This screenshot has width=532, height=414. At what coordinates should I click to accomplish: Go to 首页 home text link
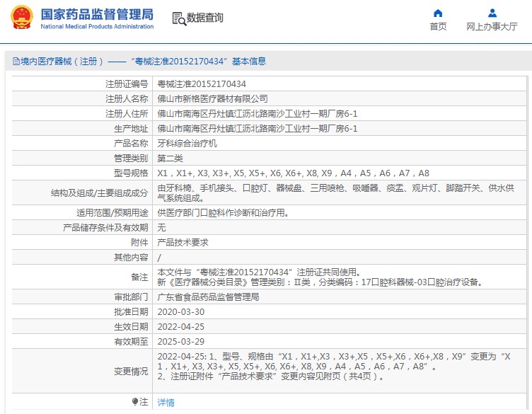(x=438, y=26)
